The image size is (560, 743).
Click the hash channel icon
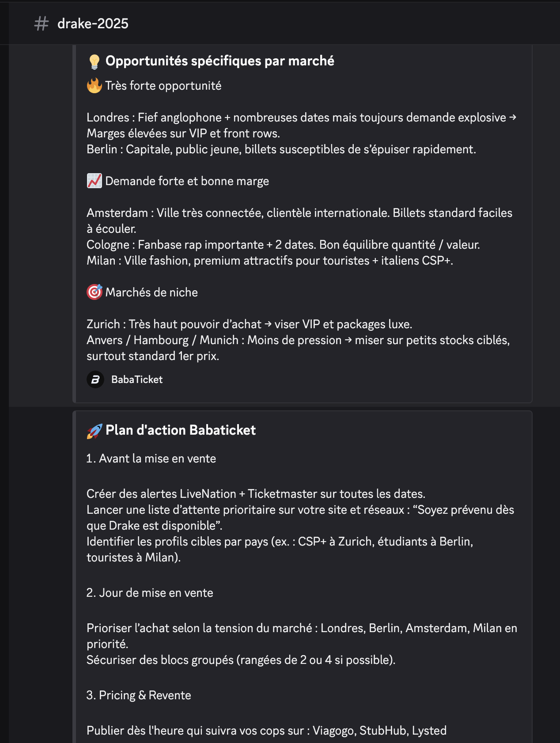click(42, 23)
